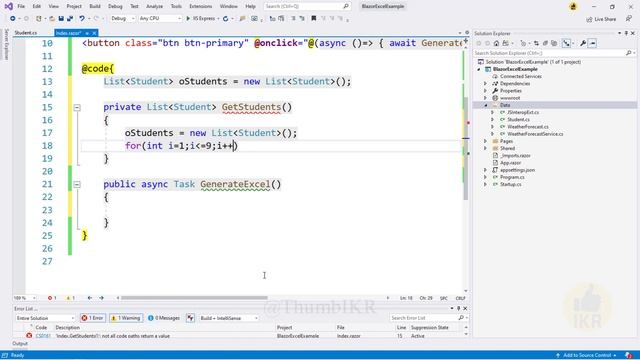Click the Save icon in toolbar
640x360 pixels.
pyautogui.click(x=61, y=18)
